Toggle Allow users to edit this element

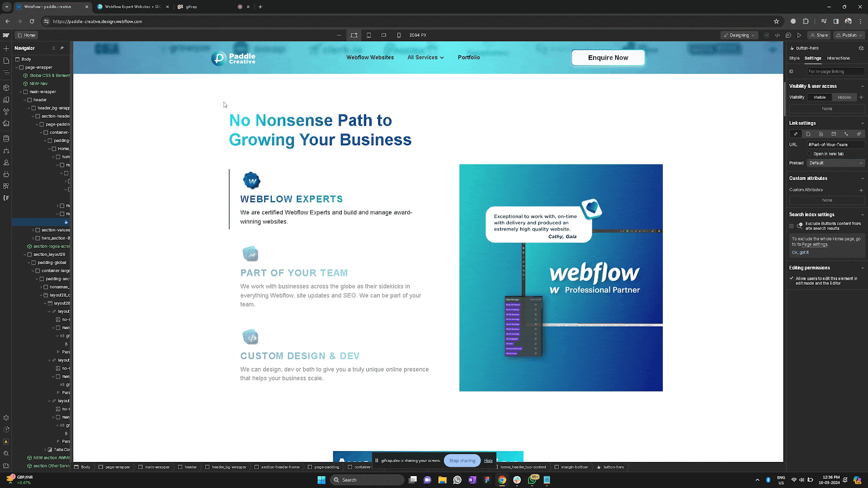point(792,278)
